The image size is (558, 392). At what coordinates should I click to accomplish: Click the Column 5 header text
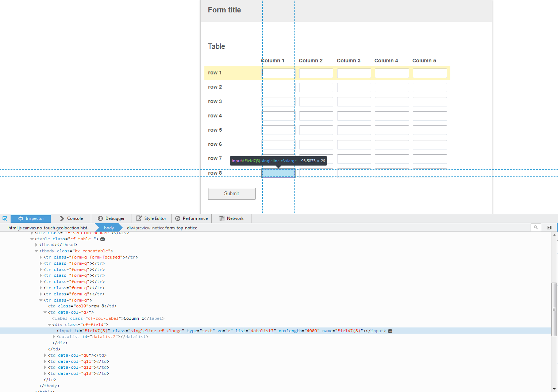coord(424,61)
